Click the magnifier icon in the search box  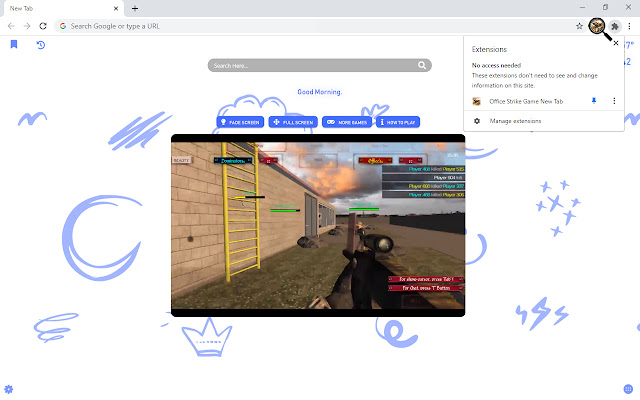(x=422, y=65)
